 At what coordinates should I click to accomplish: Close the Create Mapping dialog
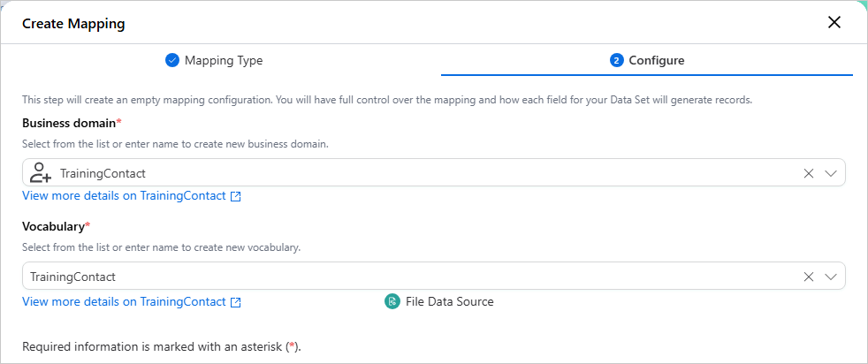(x=834, y=23)
